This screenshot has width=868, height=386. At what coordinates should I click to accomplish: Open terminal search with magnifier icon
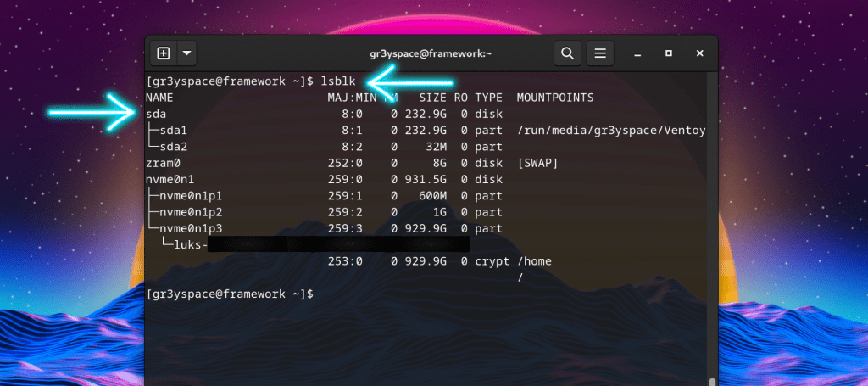point(567,53)
